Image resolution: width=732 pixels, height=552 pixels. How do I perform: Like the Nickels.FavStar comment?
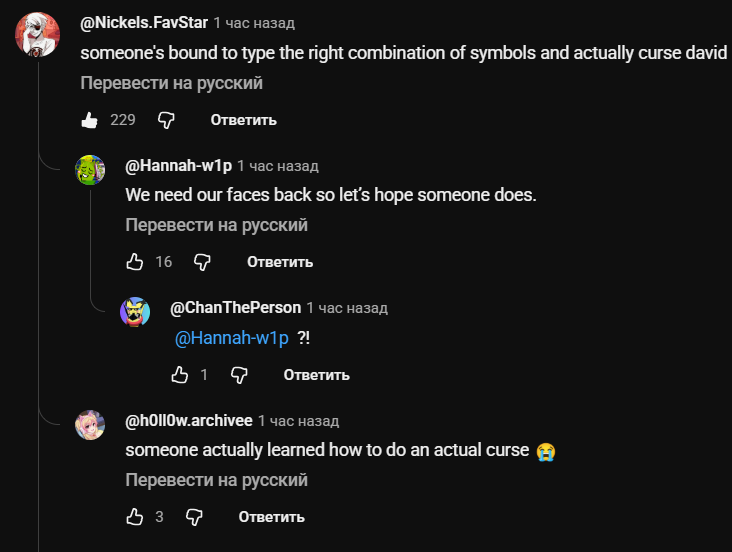coord(90,120)
